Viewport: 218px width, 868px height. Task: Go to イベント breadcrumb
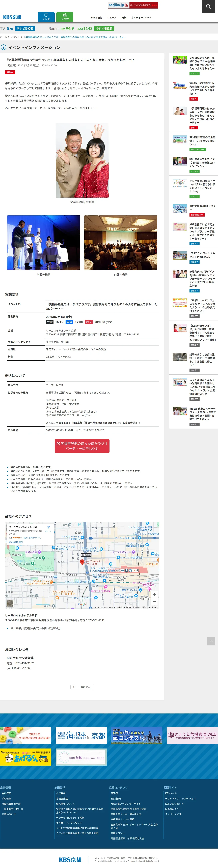click(x=15, y=37)
